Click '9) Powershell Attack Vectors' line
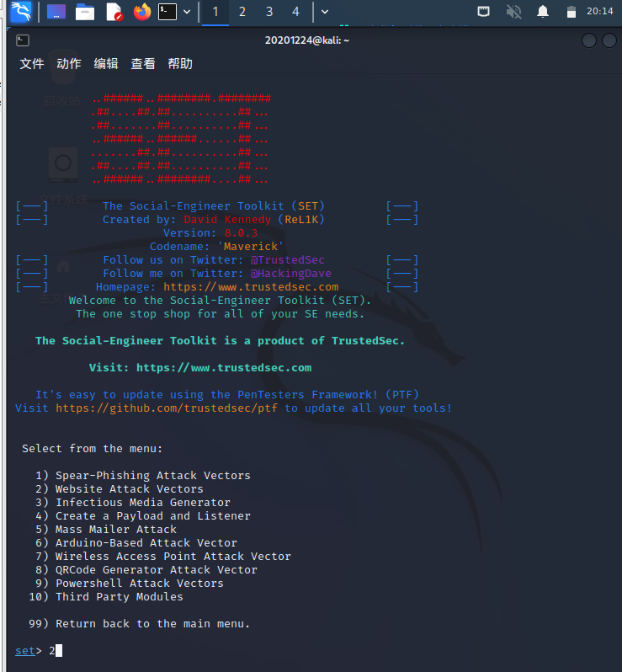622x672 pixels. click(130, 584)
